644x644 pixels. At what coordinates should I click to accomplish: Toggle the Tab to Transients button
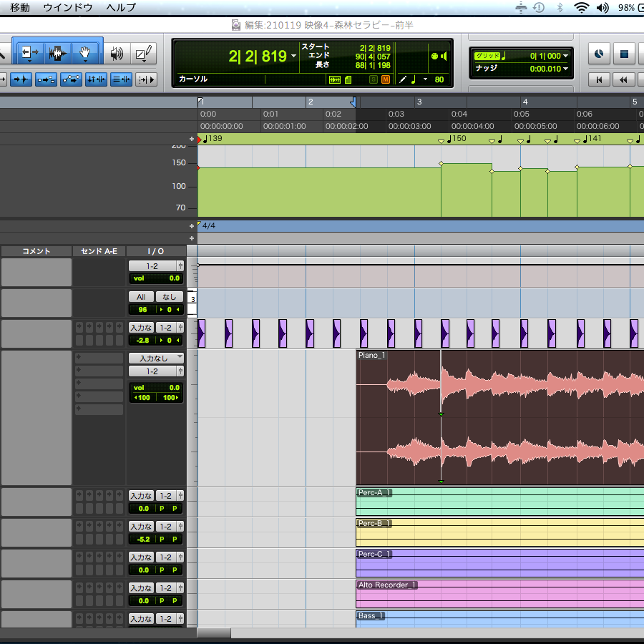(x=21, y=79)
